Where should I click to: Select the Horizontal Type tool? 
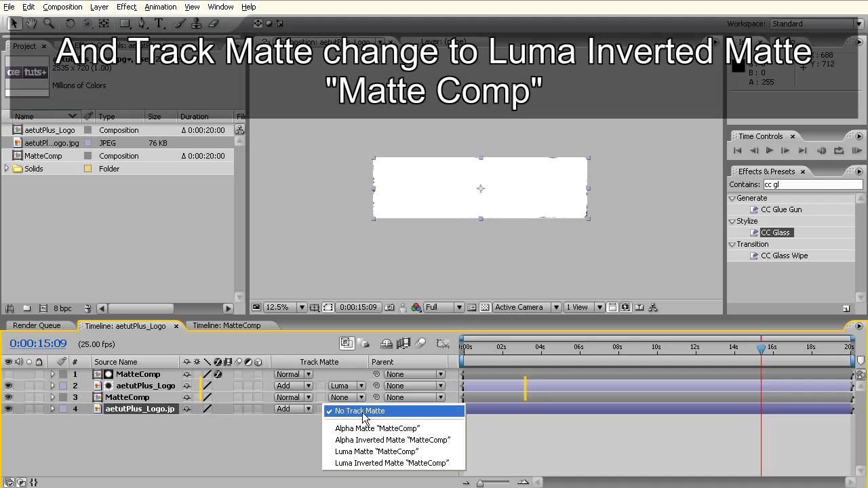[159, 23]
